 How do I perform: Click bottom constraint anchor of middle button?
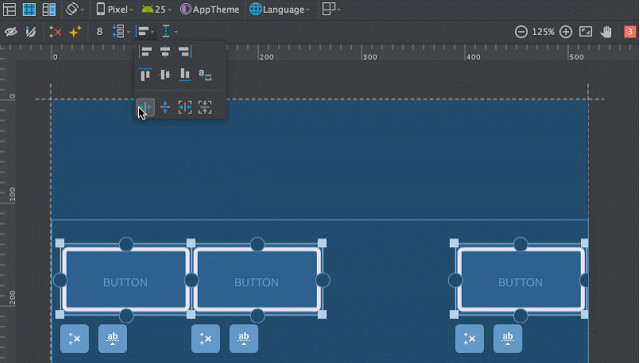[x=257, y=316]
